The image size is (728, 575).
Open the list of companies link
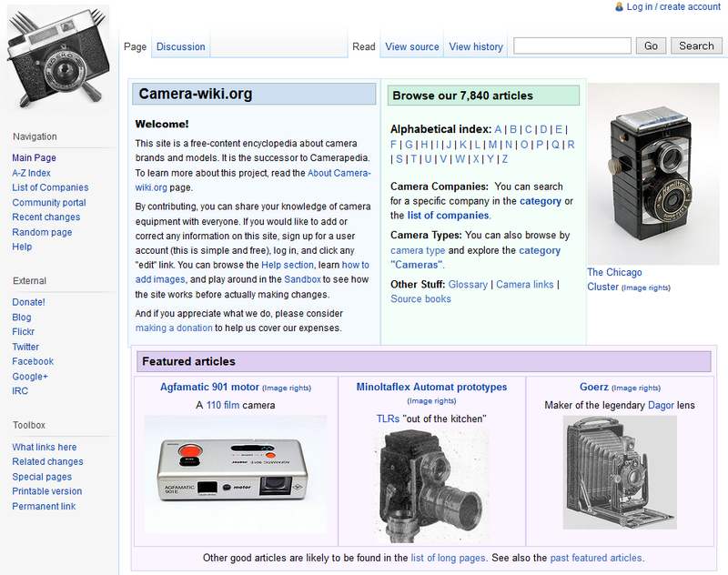tap(448, 216)
